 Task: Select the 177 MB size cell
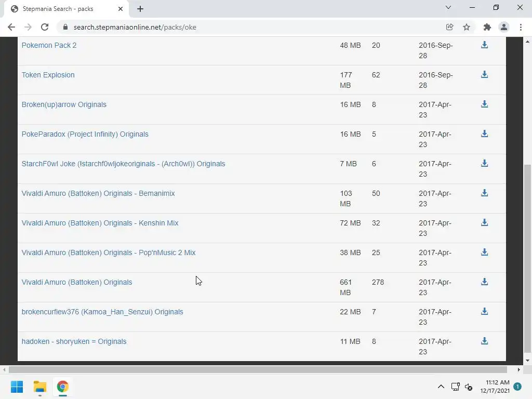tap(345, 80)
